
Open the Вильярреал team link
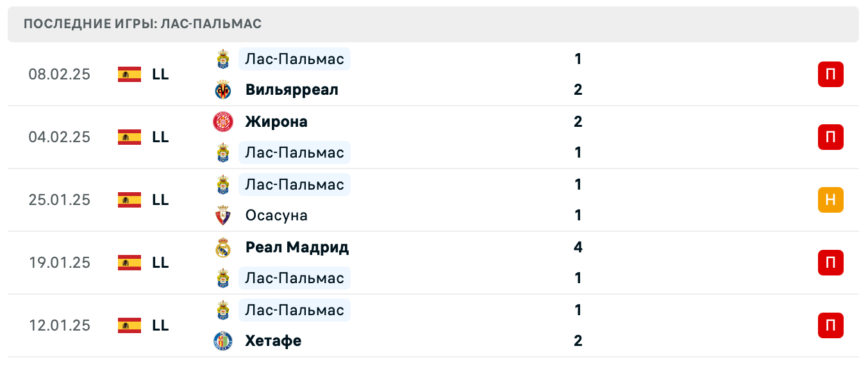[292, 90]
